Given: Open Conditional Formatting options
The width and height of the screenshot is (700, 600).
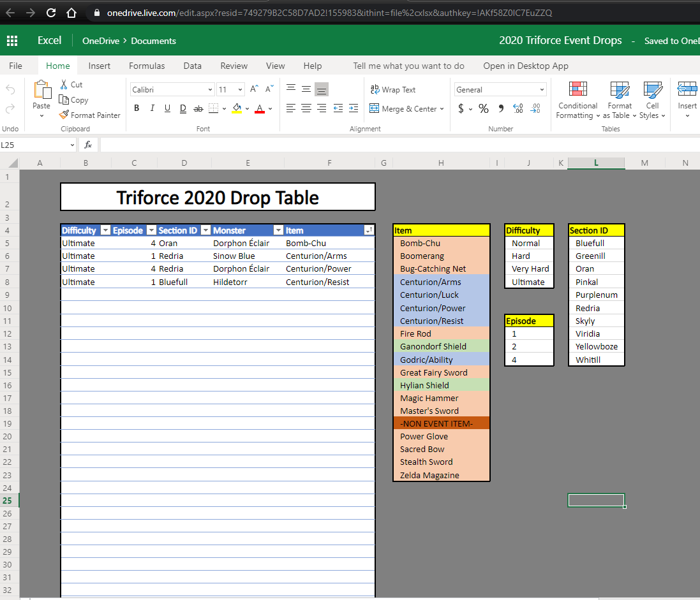Looking at the screenshot, I should [577, 100].
